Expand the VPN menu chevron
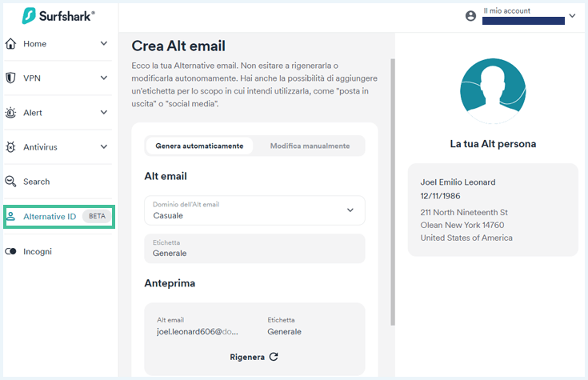 (x=104, y=78)
